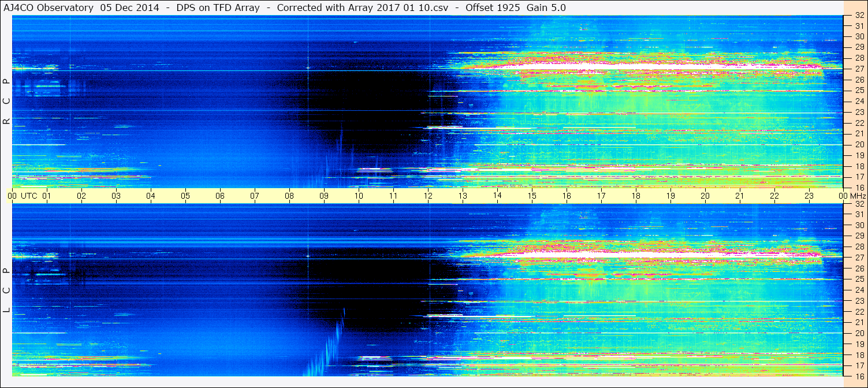Click the 'UTC' label on the time axis

[29, 196]
